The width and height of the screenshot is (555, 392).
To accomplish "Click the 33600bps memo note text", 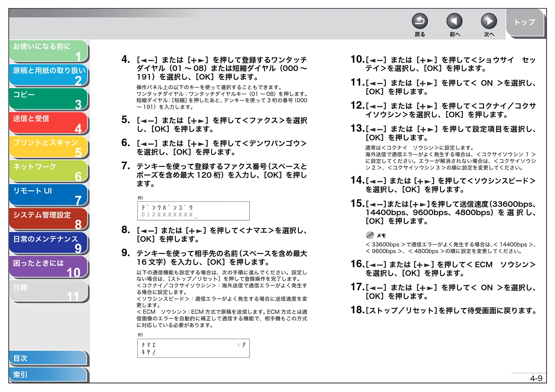I will [451, 248].
